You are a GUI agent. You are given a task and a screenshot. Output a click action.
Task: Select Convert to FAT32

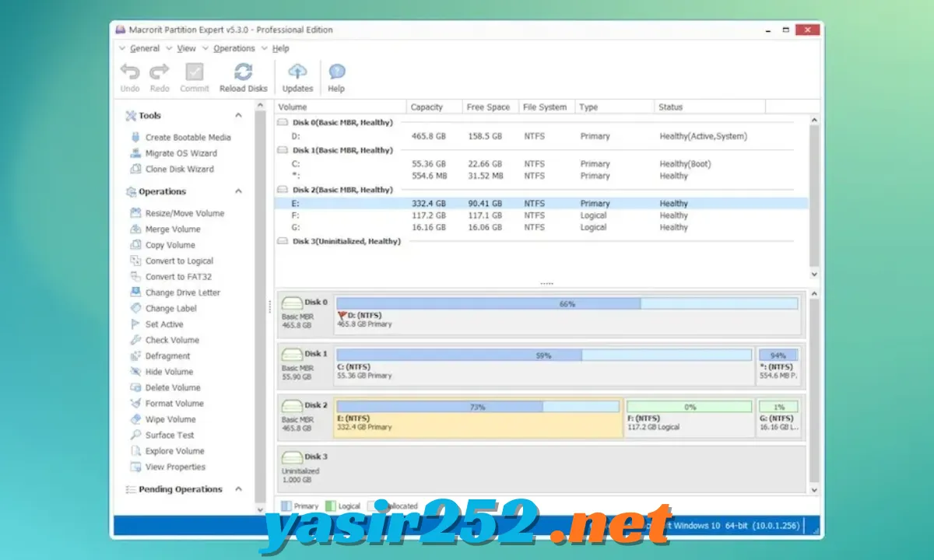tap(178, 277)
